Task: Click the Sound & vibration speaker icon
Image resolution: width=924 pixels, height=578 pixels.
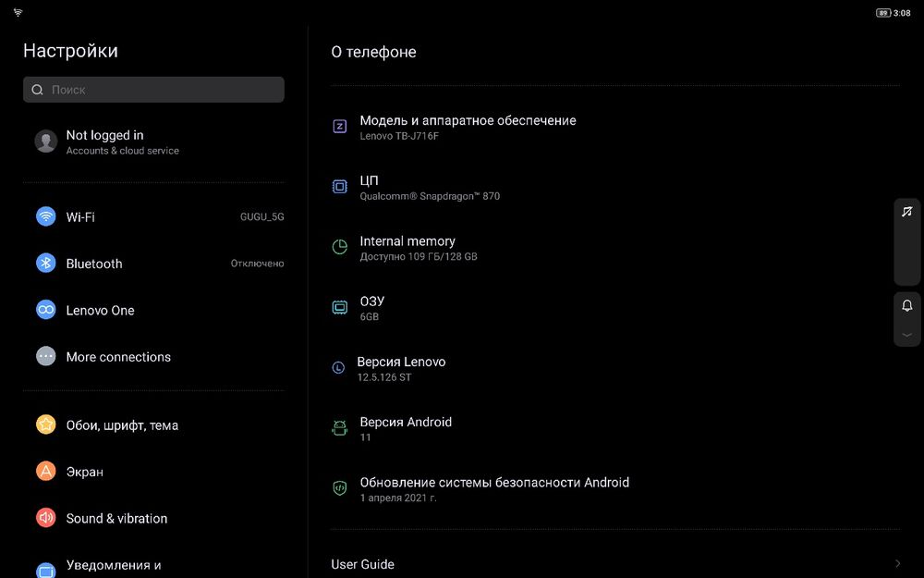Action: point(46,518)
